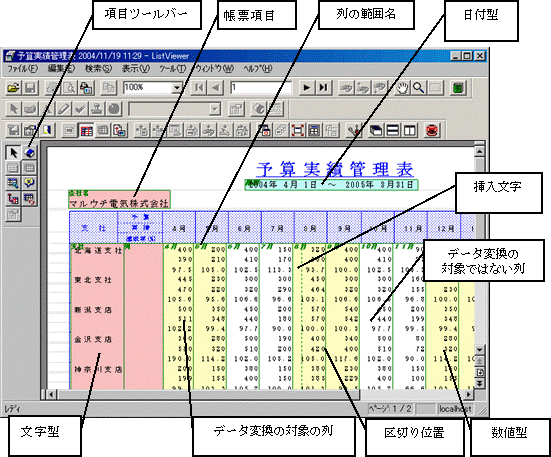Click the 新潟支店 row label

(x=93, y=310)
